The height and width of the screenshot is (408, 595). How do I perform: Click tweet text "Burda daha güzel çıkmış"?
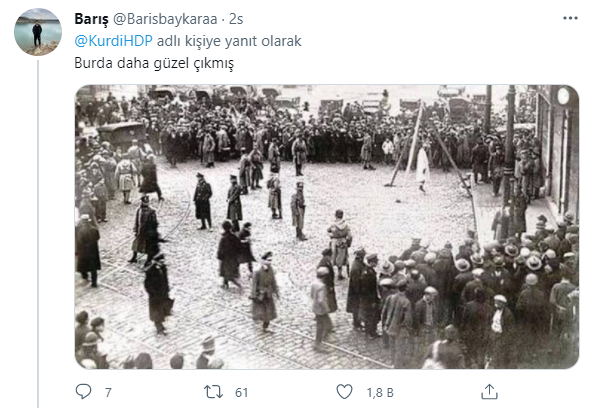(154, 63)
